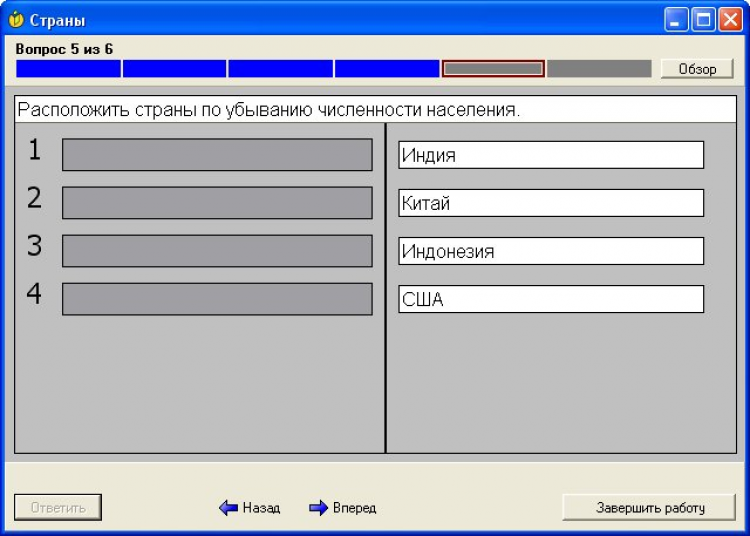Jump to question 2 progress segment
The image size is (750, 536).
click(x=175, y=69)
